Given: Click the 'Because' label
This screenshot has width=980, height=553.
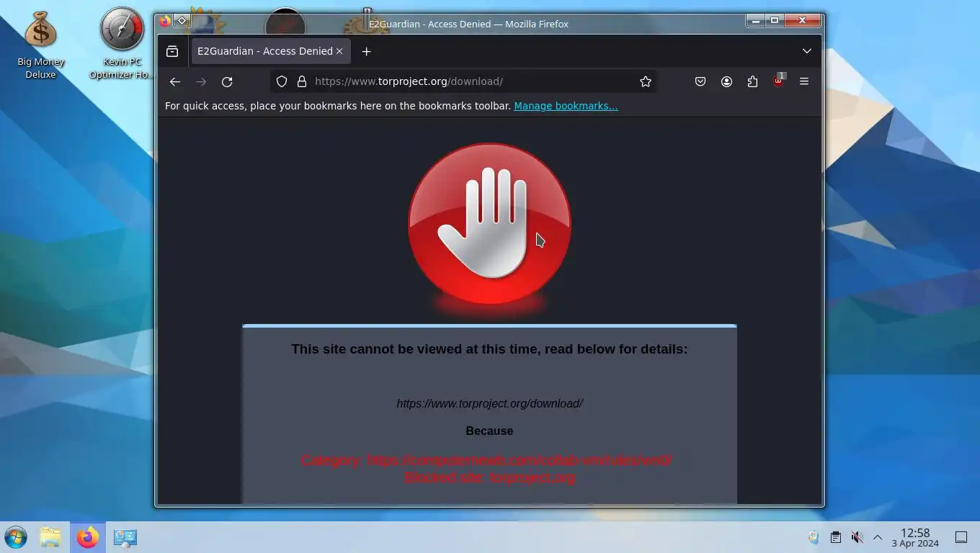Looking at the screenshot, I should (x=489, y=431).
